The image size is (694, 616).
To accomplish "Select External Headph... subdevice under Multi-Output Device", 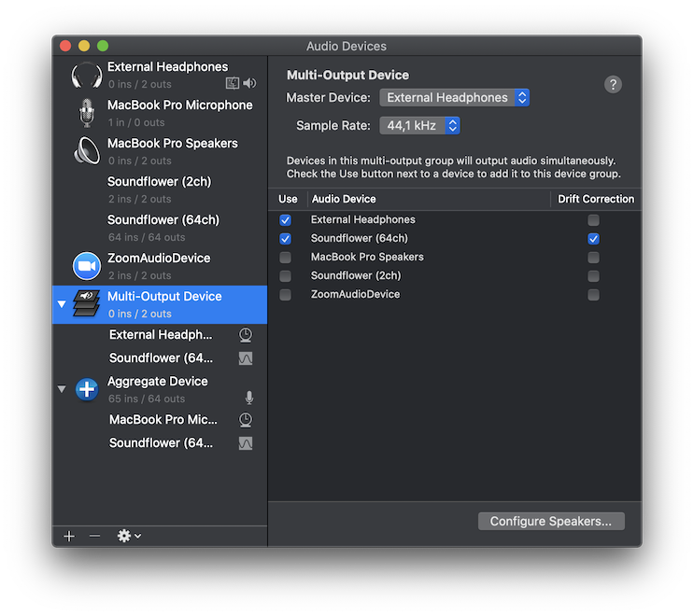I will 160,335.
